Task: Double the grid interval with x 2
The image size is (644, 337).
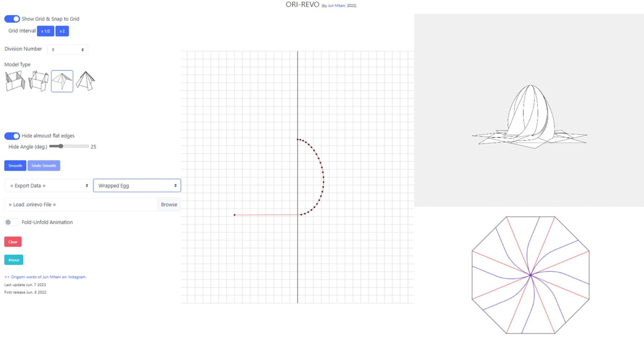Action: tap(62, 31)
